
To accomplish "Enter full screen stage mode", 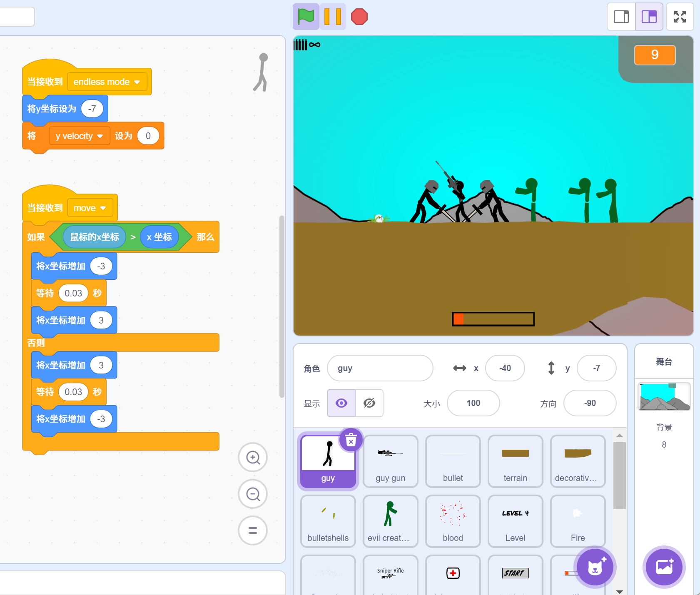I will [680, 17].
